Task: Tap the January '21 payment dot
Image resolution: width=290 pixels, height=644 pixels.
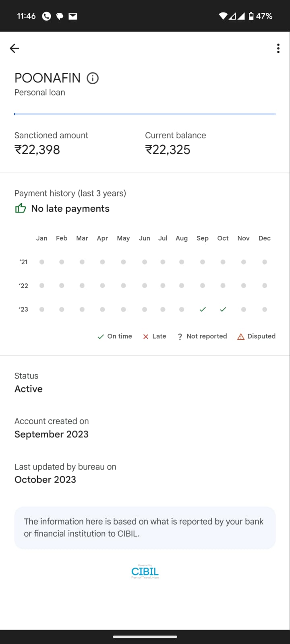Action: coord(42,262)
